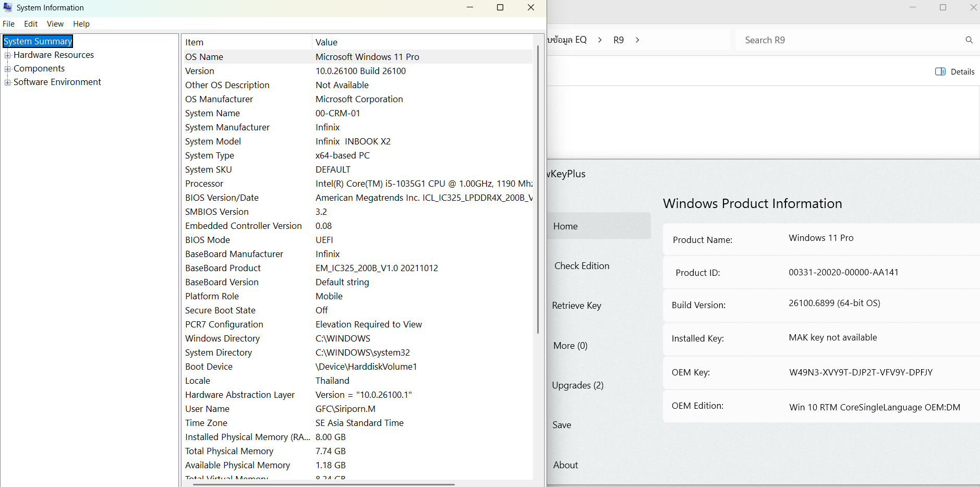This screenshot has width=980, height=487.
Task: Expand the Software Environment tree node
Action: [x=8, y=82]
